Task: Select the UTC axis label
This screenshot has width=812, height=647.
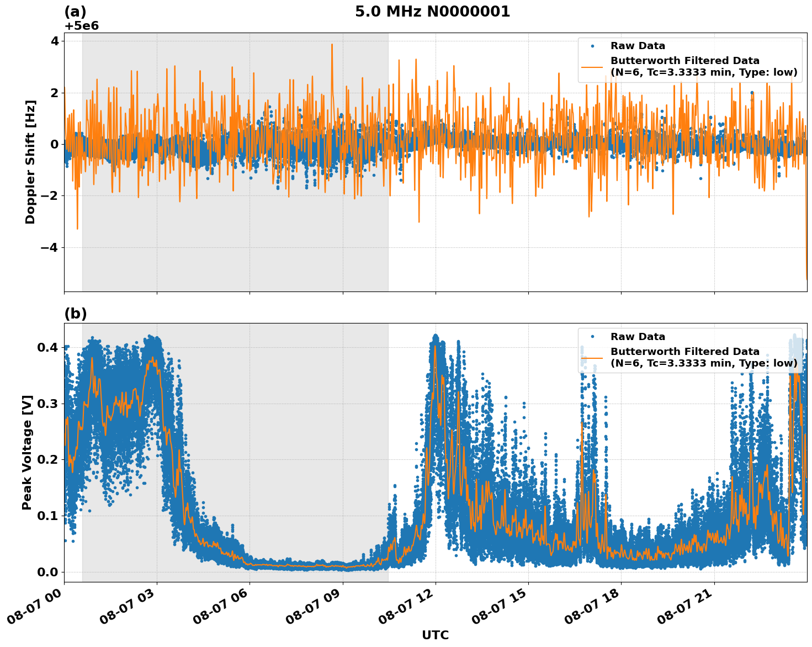Action: click(436, 635)
